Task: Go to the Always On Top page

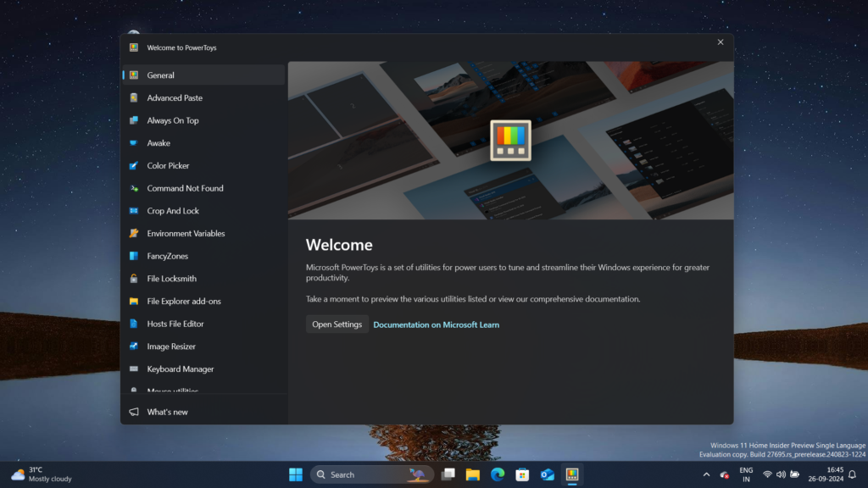Action: coord(203,120)
